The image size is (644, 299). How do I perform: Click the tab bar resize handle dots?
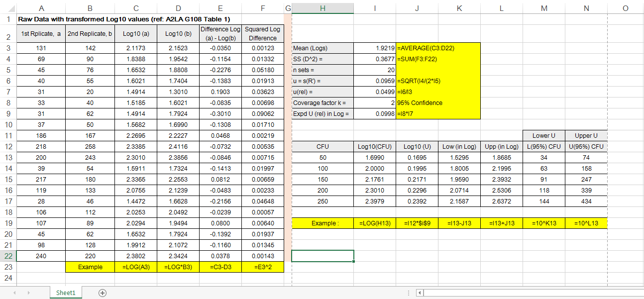[x=409, y=293]
